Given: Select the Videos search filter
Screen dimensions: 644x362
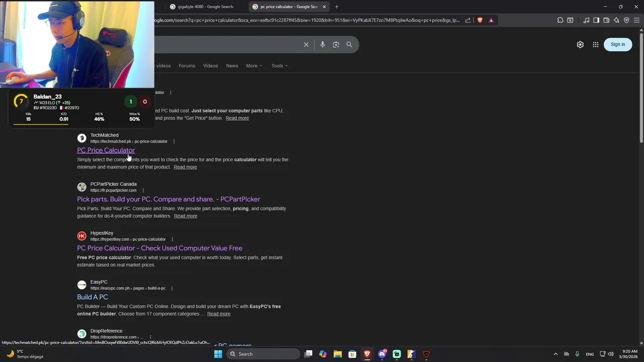Looking at the screenshot, I should click(x=210, y=66).
